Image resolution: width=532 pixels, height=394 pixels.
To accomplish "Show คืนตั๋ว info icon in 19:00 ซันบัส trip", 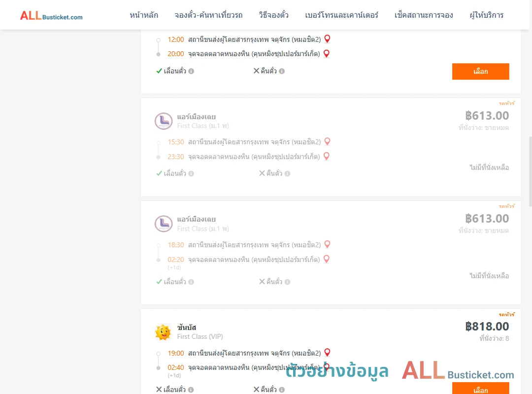I will (282, 390).
